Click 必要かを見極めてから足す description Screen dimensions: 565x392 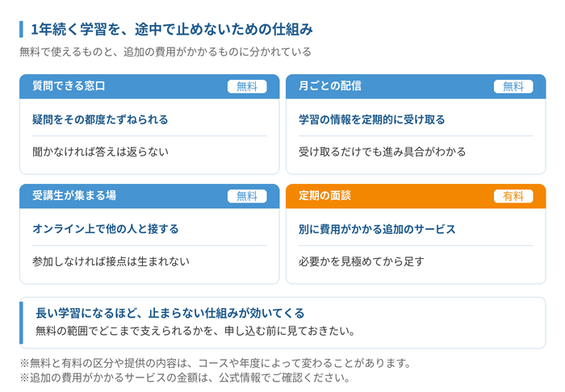click(x=362, y=261)
